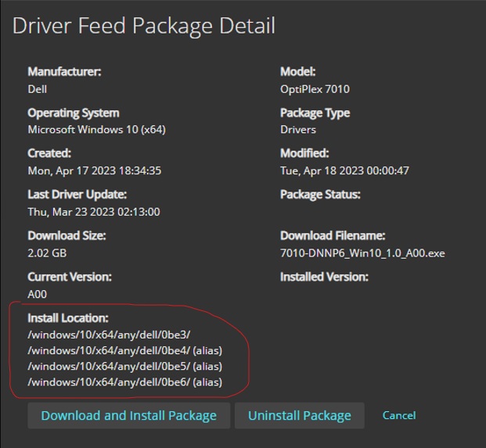Click the Package Status label
The height and width of the screenshot is (448, 486).
(321, 195)
